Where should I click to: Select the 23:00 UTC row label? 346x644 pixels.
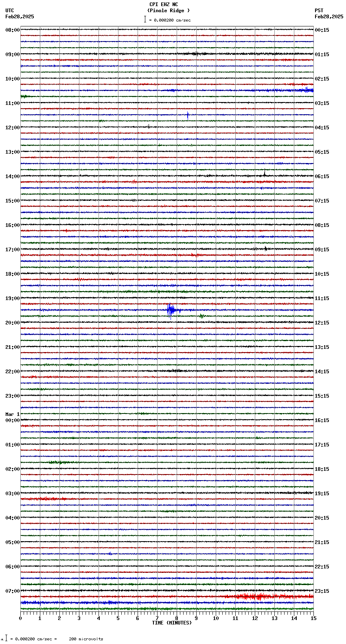13,396
